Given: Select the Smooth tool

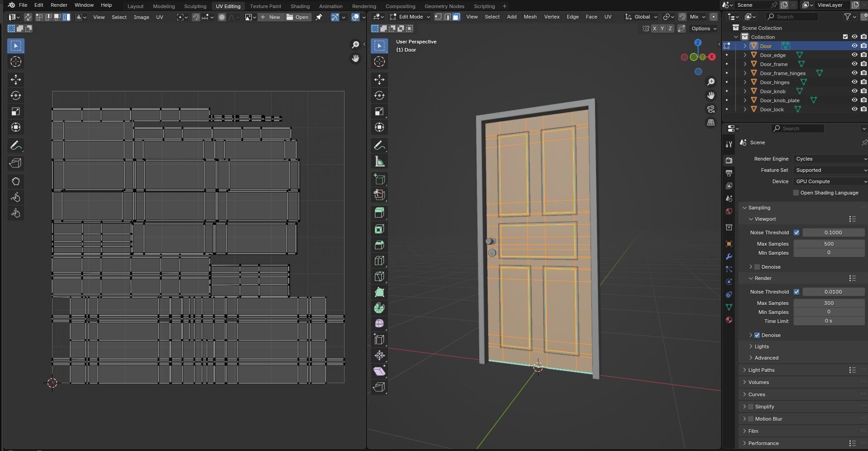Looking at the screenshot, I should coord(379,324).
